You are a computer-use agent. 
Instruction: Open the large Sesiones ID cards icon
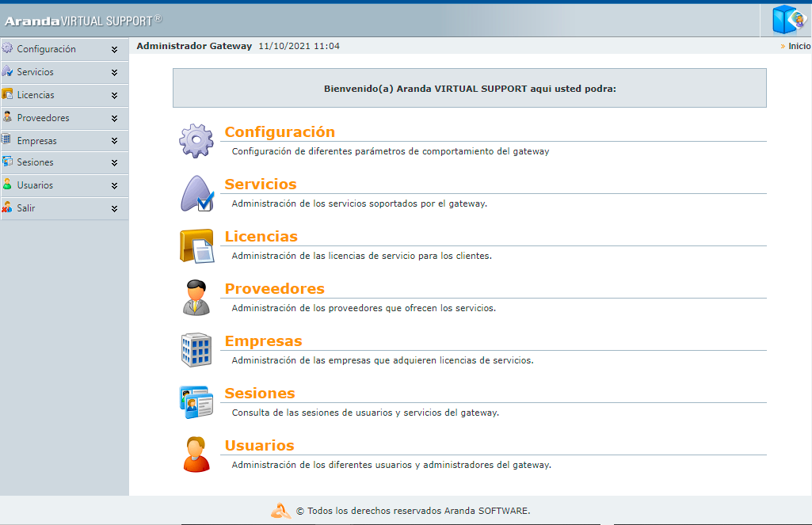[x=196, y=402]
